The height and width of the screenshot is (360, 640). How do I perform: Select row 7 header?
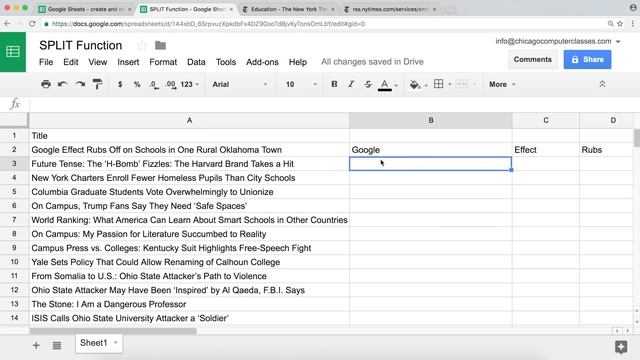click(x=14, y=220)
